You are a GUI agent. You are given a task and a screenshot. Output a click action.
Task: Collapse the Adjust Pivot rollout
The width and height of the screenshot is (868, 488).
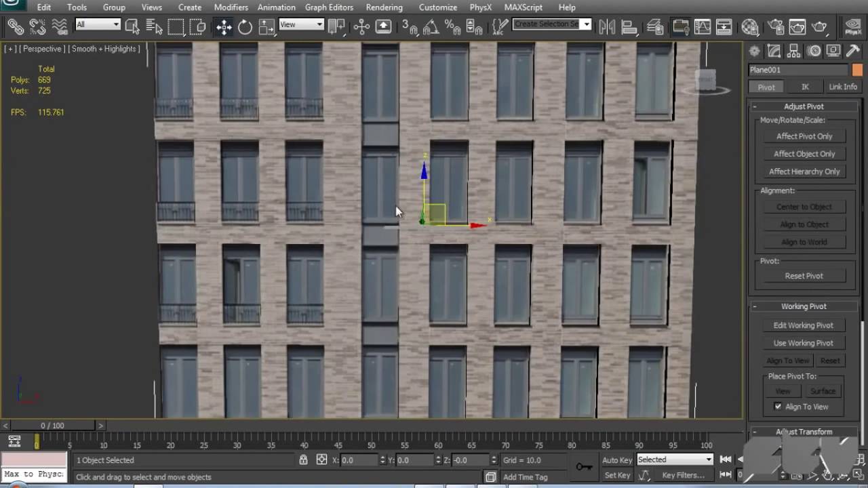point(804,106)
